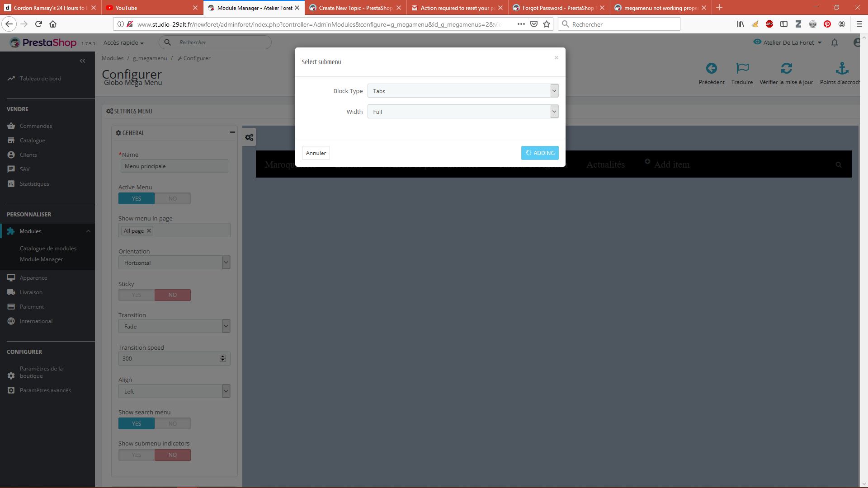
Task: Open the notifications bell icon
Action: pyautogui.click(x=835, y=42)
